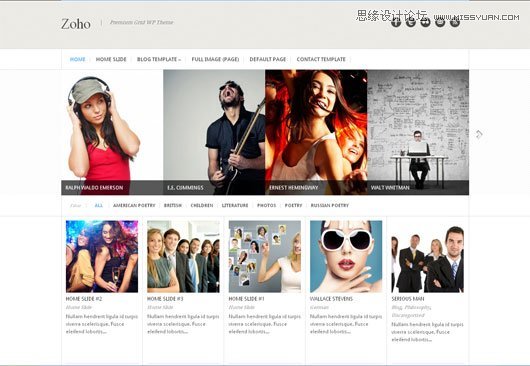Open the Full Image (Page) menu item
Viewport: 530px width, 366px height.
pyautogui.click(x=215, y=59)
